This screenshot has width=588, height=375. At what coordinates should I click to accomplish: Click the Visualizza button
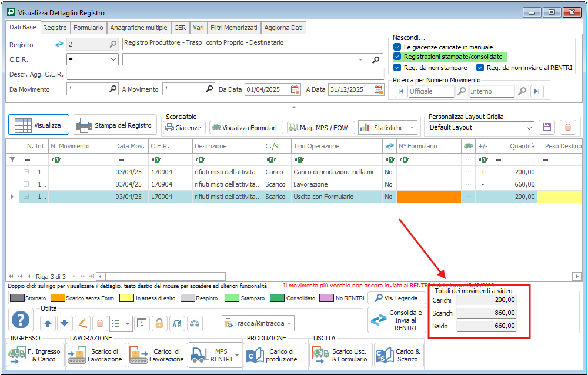pos(39,125)
